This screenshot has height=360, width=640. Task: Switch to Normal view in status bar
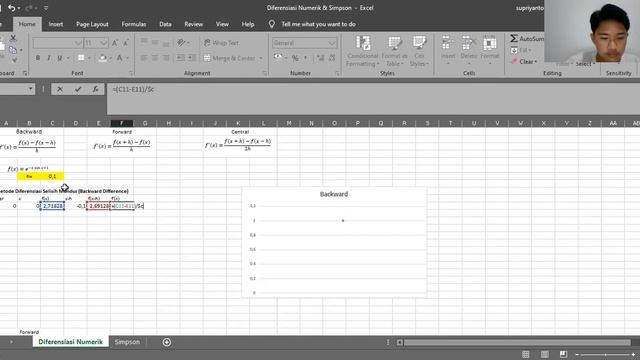526,354
